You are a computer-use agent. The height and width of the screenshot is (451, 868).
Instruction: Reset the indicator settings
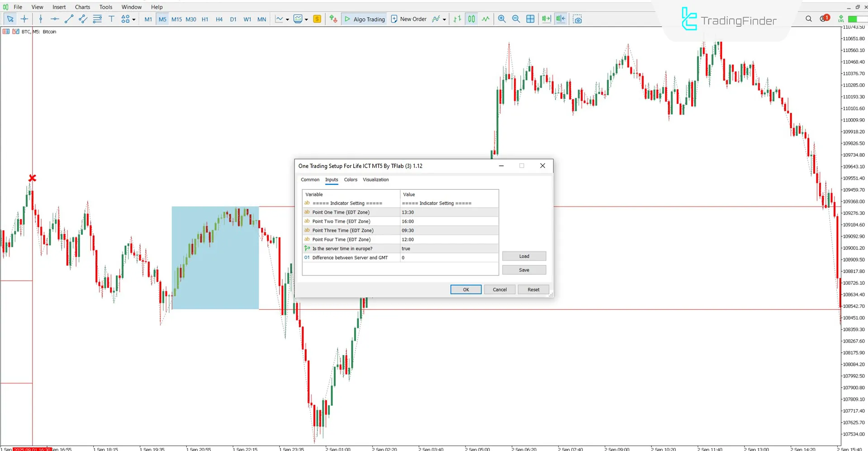click(x=533, y=289)
